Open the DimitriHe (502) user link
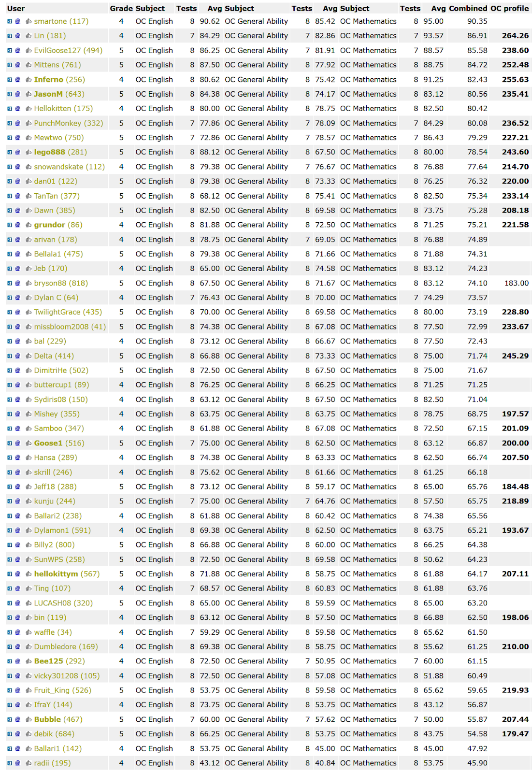Viewport: 532px width, 773px height. [x=61, y=371]
